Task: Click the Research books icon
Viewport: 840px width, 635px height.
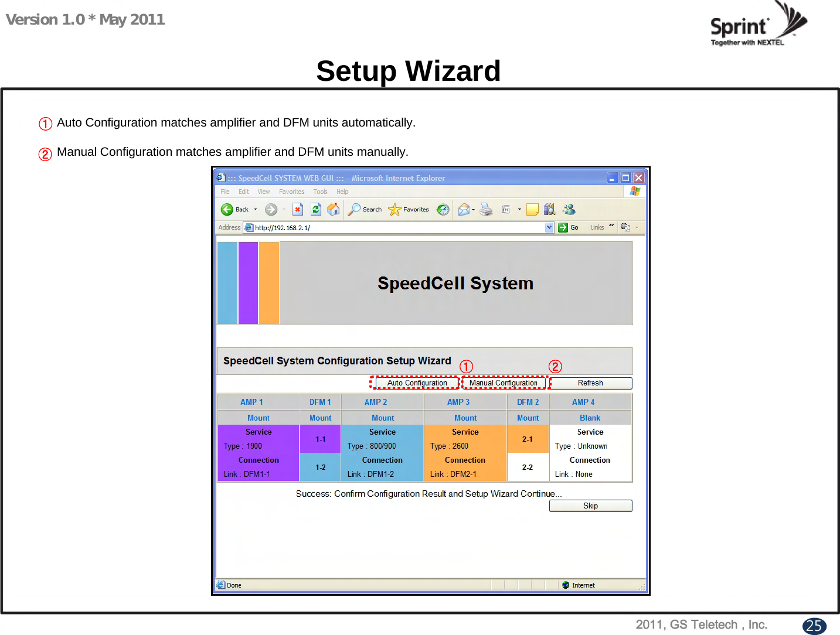Action: tap(549, 210)
